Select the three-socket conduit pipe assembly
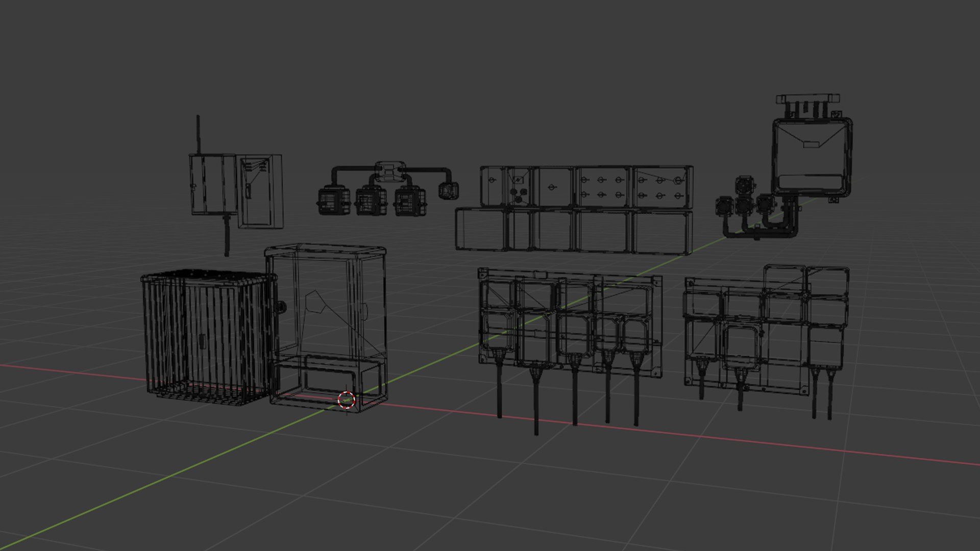The image size is (980, 551). [x=389, y=189]
